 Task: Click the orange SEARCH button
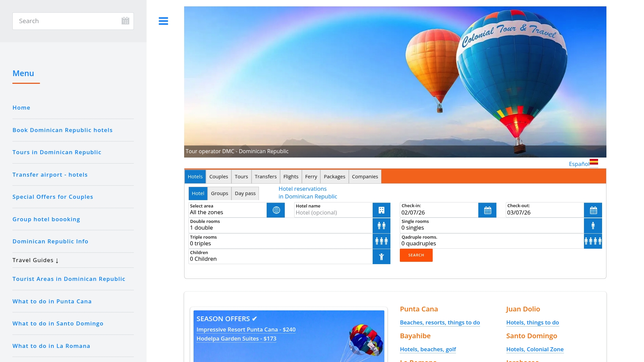[416, 255]
